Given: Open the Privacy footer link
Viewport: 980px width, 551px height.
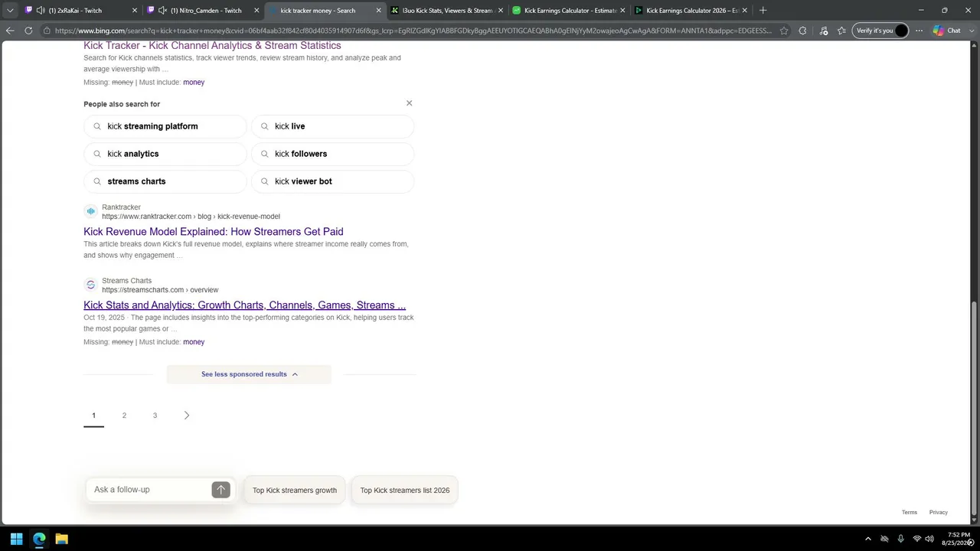Looking at the screenshot, I should pyautogui.click(x=939, y=513).
